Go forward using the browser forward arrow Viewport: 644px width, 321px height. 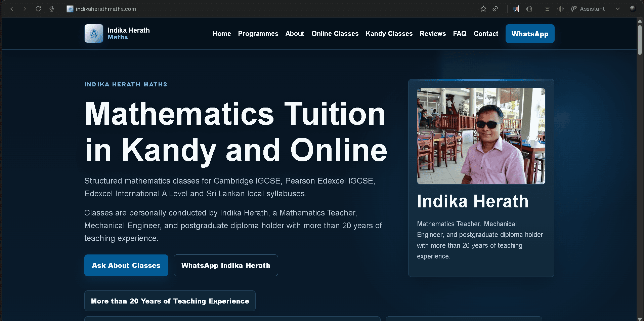point(25,9)
